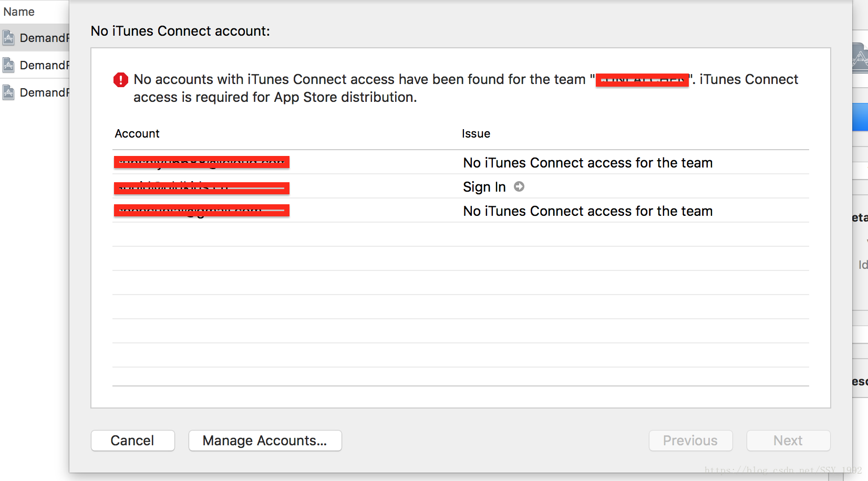This screenshot has height=481, width=868.
Task: Select first account row with no iTunes access
Action: [461, 162]
